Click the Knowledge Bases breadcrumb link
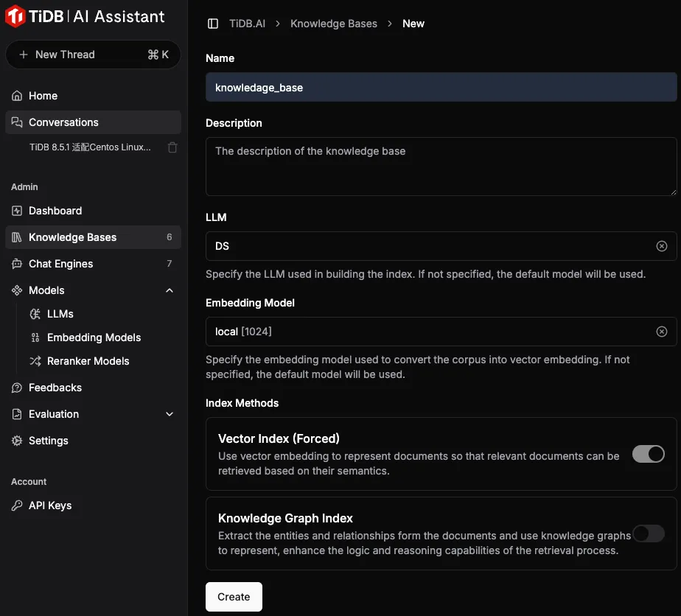The image size is (681, 616). [x=333, y=24]
